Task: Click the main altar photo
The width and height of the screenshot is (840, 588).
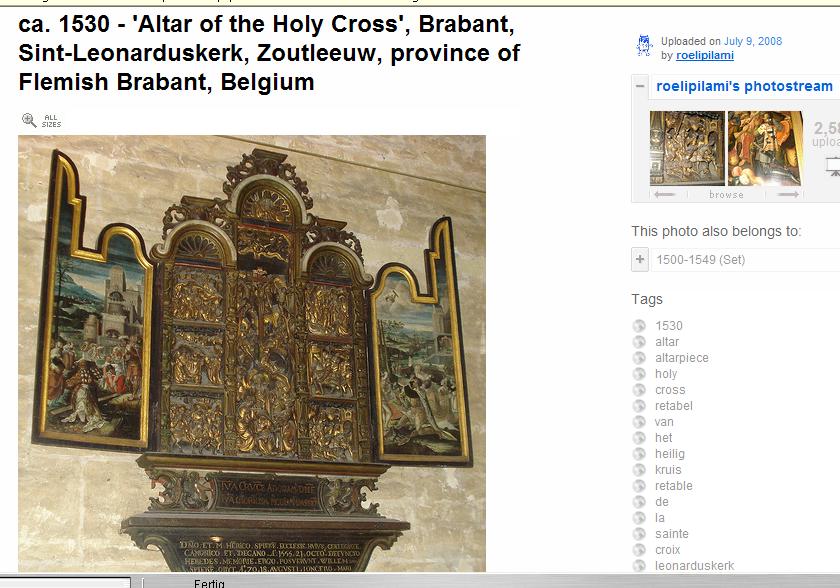Action: tap(252, 350)
